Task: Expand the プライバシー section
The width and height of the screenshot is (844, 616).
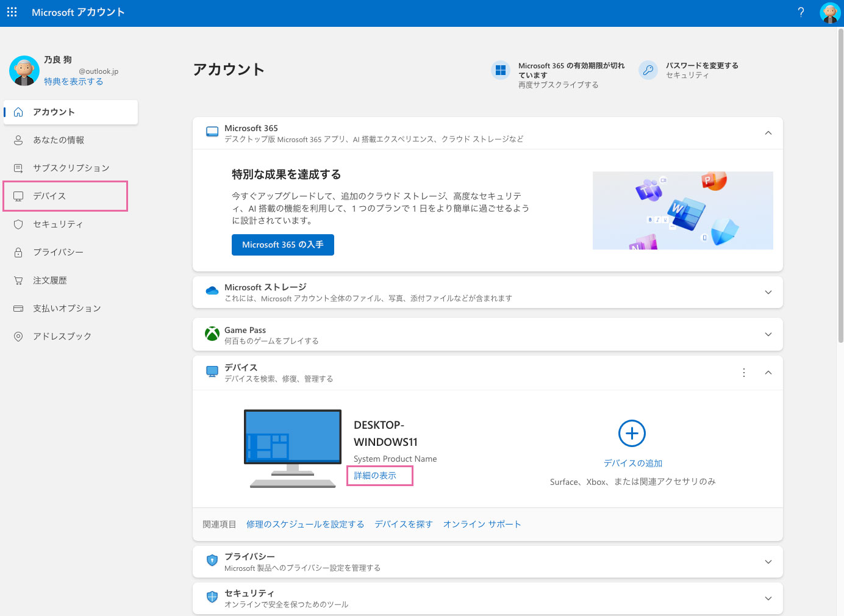Action: coord(768,562)
